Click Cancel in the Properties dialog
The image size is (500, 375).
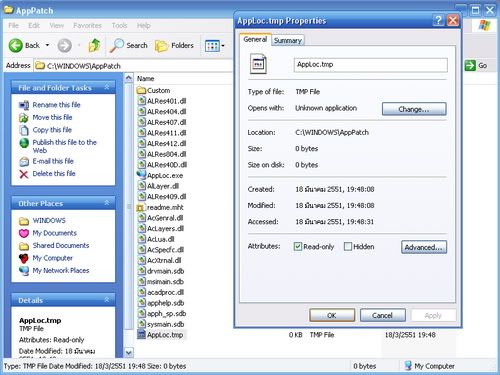(x=383, y=315)
